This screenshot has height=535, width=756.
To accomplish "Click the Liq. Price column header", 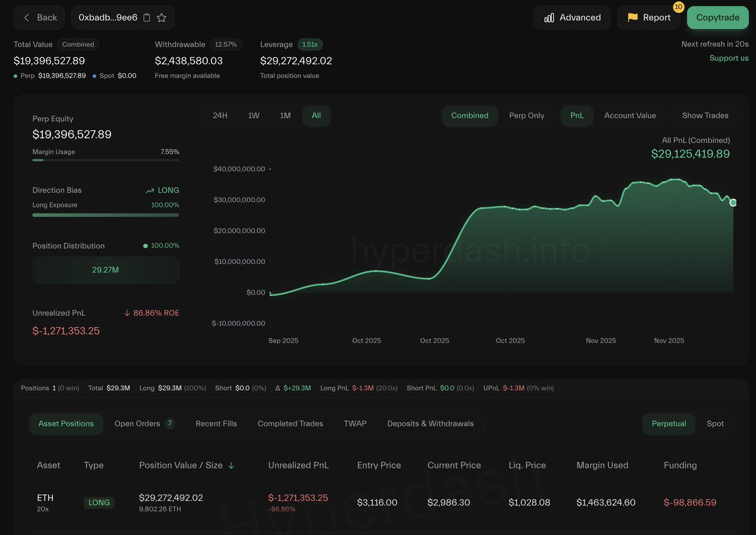I will coord(527,465).
